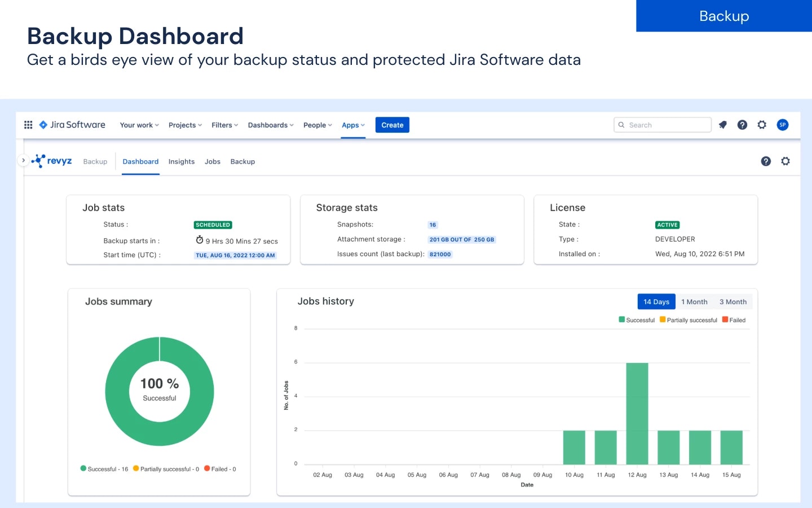Viewport: 812px width, 508px height.
Task: Click the Successful - 16 legend entry
Action: [x=104, y=469]
